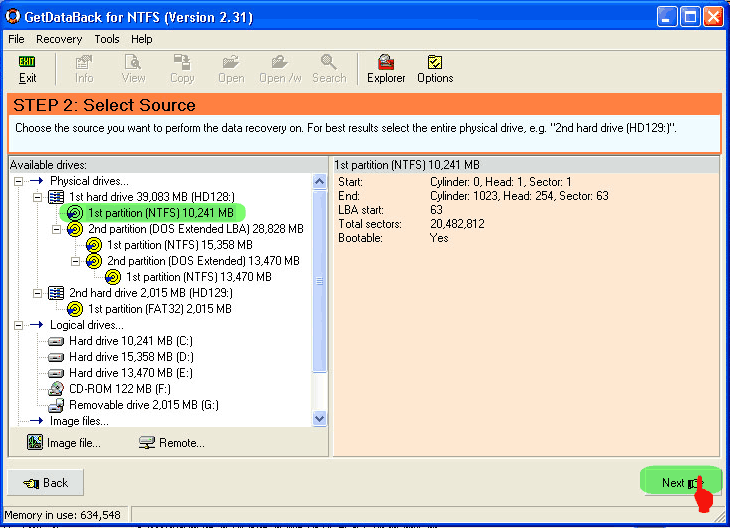Screen dimensions: 730x528
Task: Click the icon of the 15,358 MB NTFS partition
Action: click(94, 245)
